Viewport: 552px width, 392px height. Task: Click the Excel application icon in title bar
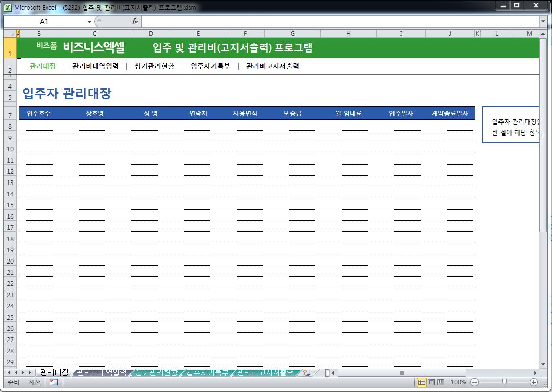[8, 7]
